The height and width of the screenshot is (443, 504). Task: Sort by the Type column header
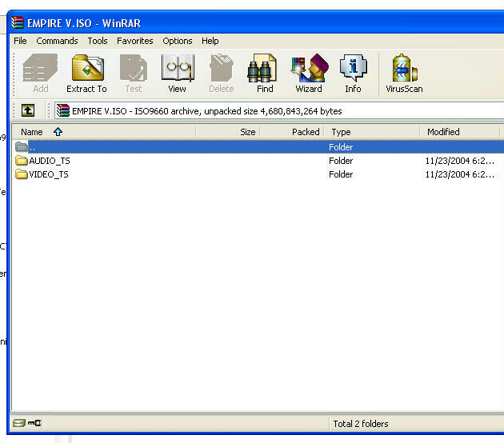tap(372, 132)
